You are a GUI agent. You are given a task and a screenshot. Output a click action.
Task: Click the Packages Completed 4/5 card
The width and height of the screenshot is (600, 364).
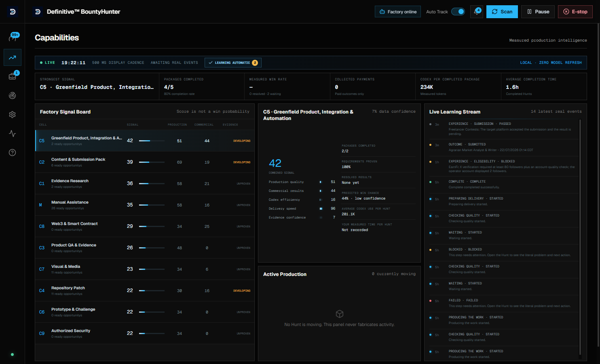(202, 86)
